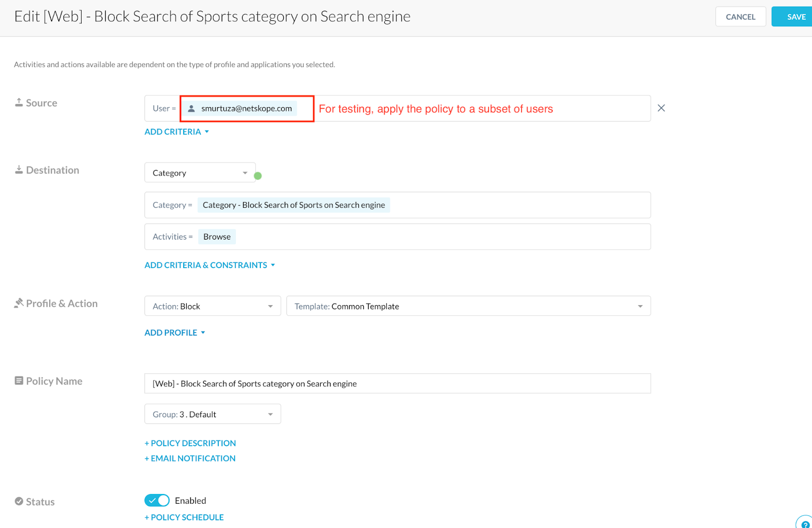Toggle the Enabled status switch

tap(157, 501)
